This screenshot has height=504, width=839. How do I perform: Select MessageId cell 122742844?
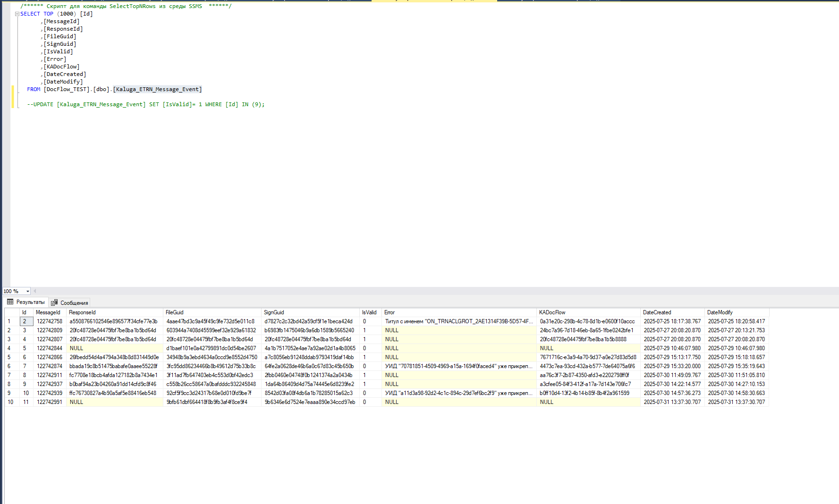(50, 348)
